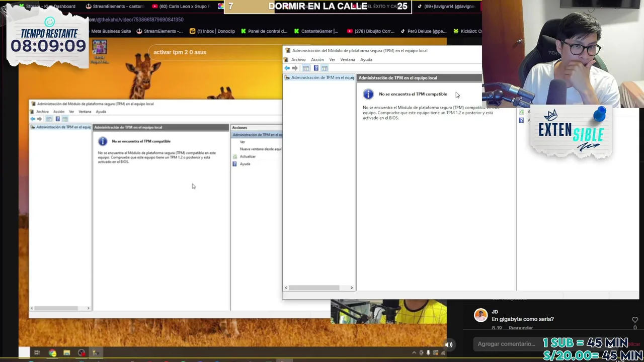Open Archivo menu in background TPM window
Image resolution: width=644 pixels, height=362 pixels.
click(42, 112)
